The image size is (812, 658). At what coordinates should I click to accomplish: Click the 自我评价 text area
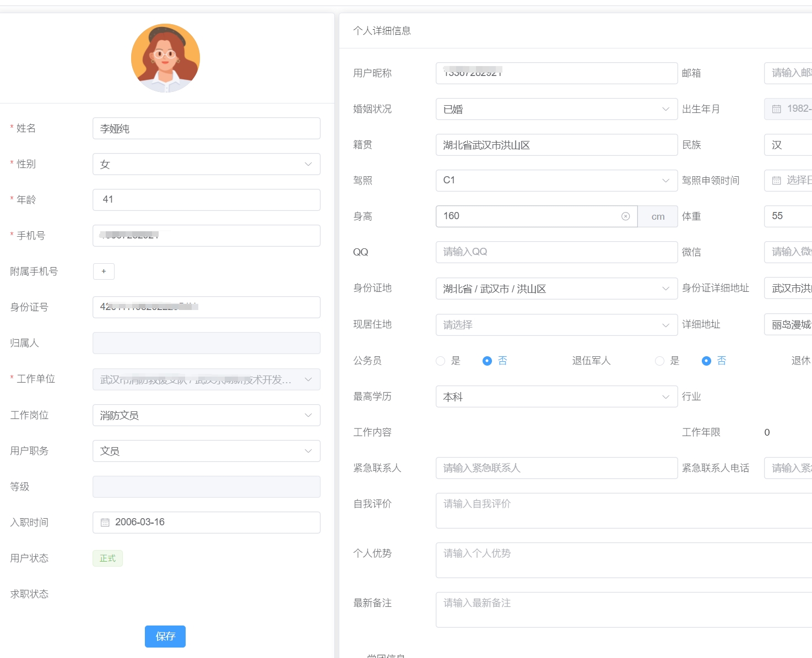(x=622, y=510)
